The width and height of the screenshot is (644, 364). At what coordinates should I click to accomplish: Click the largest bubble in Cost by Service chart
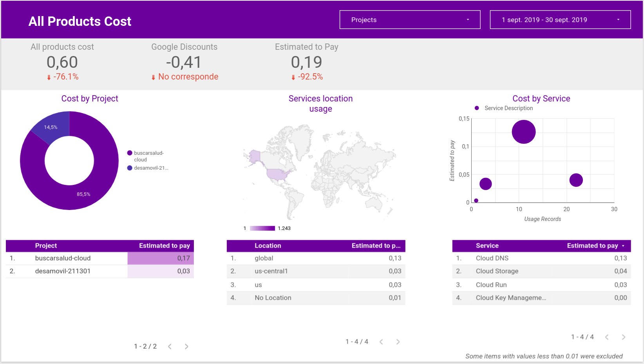[524, 132]
